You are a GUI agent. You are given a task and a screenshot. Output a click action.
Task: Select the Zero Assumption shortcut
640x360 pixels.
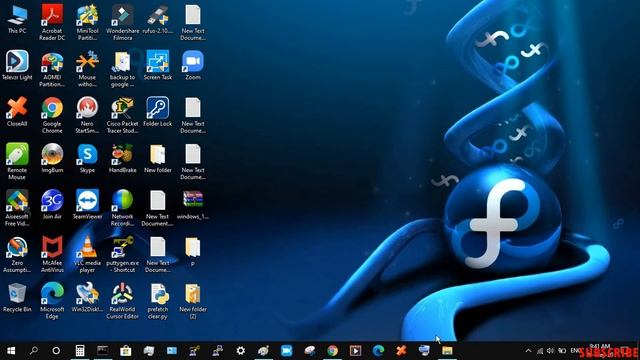pyautogui.click(x=17, y=255)
